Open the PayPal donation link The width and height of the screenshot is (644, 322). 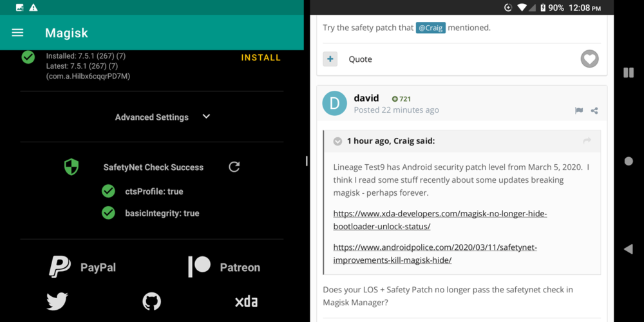pos(82,267)
